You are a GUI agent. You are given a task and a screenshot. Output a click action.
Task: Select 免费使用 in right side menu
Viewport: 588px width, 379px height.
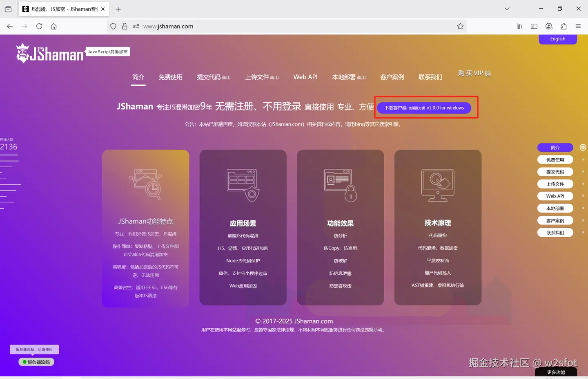coord(555,160)
